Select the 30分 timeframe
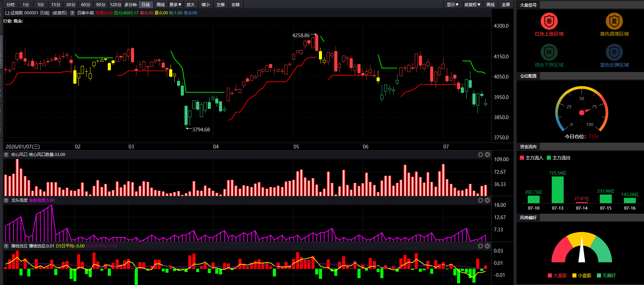The width and height of the screenshot is (644, 285). pyautogui.click(x=71, y=4)
